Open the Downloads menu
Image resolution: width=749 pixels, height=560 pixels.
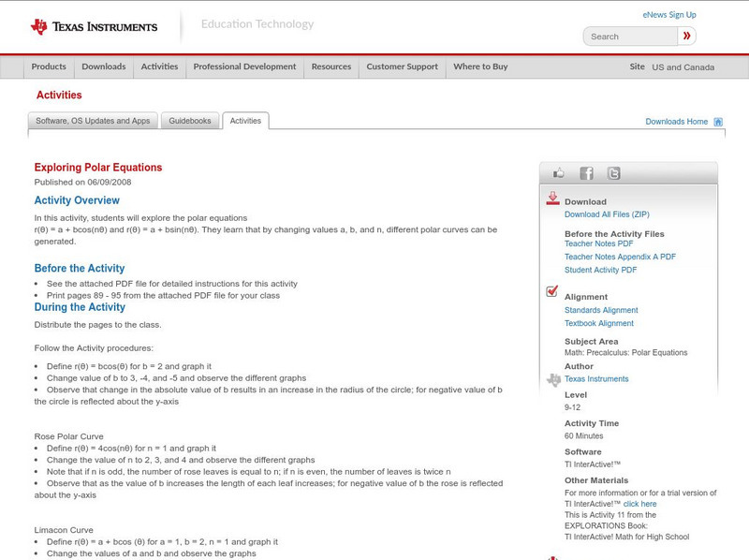[104, 66]
